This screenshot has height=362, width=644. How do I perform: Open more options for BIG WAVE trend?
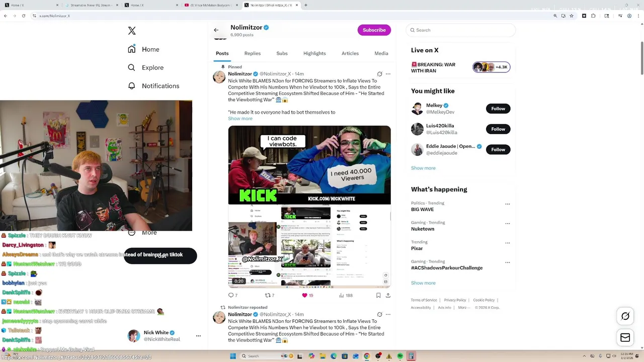click(x=507, y=204)
